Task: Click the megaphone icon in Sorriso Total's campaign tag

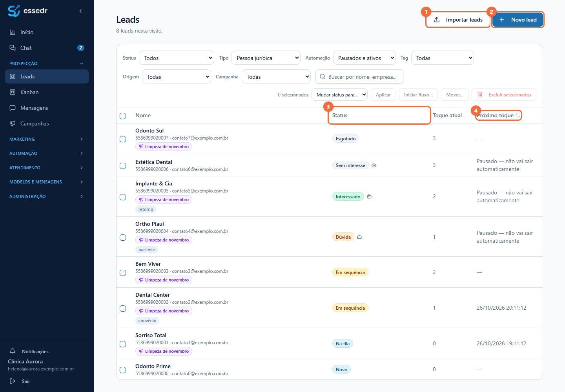Action: 141,351
